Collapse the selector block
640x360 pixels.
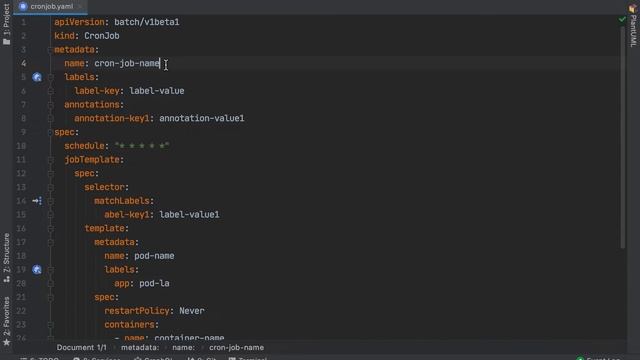click(50, 187)
